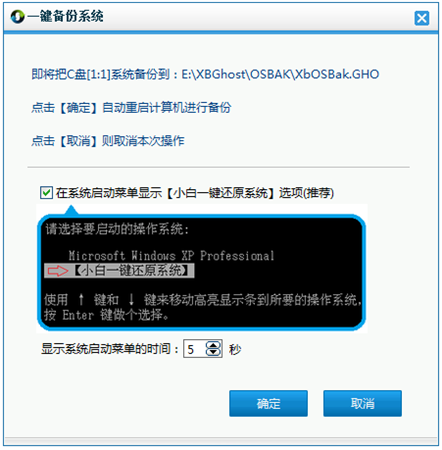
Task: Click the red arrow icon in preview
Action: click(58, 271)
